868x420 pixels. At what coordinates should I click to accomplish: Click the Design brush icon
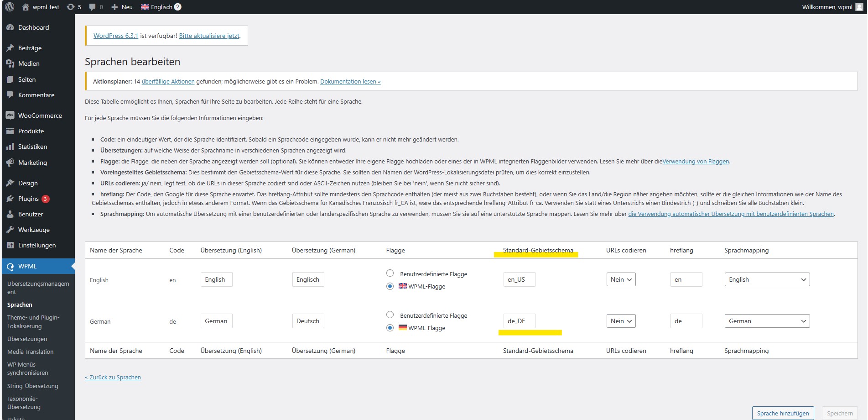click(10, 183)
